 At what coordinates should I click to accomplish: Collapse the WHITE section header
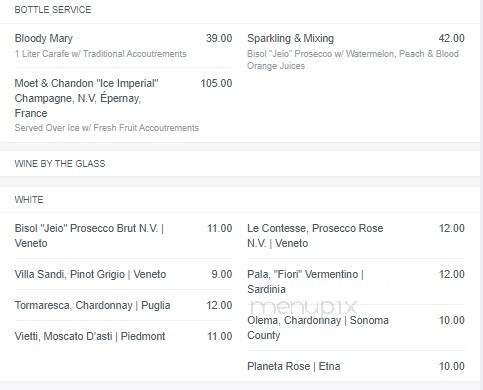[29, 200]
